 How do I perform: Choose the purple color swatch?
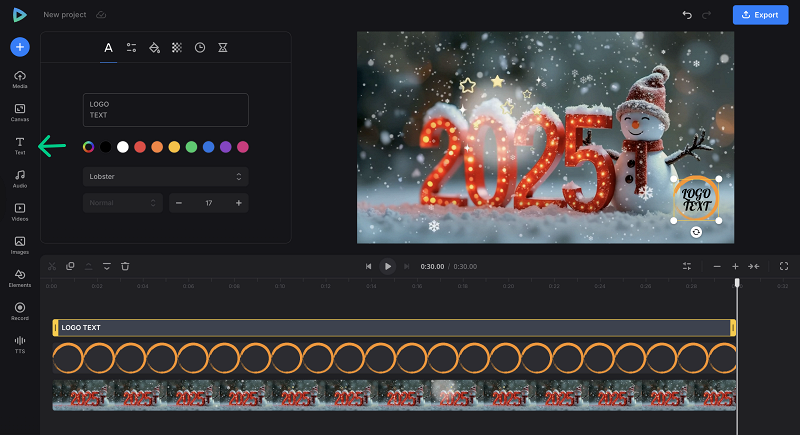pyautogui.click(x=226, y=147)
